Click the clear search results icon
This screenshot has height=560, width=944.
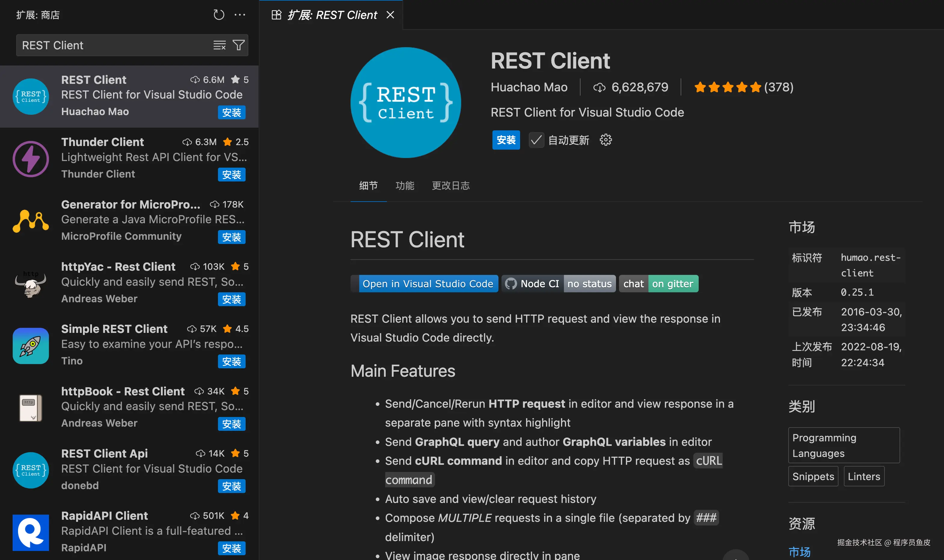pyautogui.click(x=219, y=45)
